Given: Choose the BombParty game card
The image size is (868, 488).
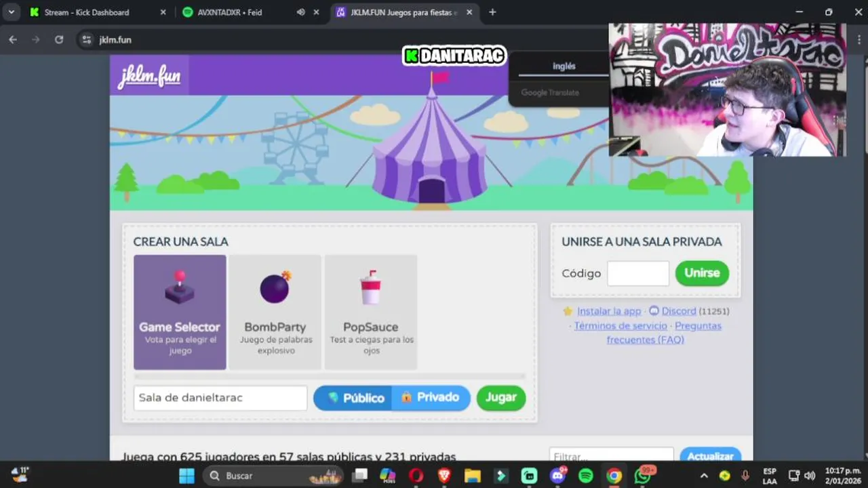Looking at the screenshot, I should coord(275,312).
